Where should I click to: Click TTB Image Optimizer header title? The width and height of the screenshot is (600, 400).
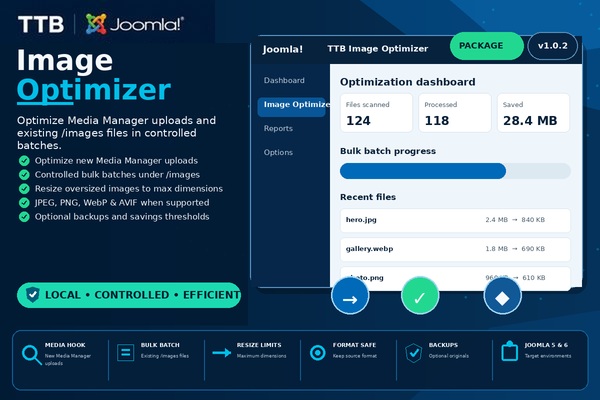point(378,49)
